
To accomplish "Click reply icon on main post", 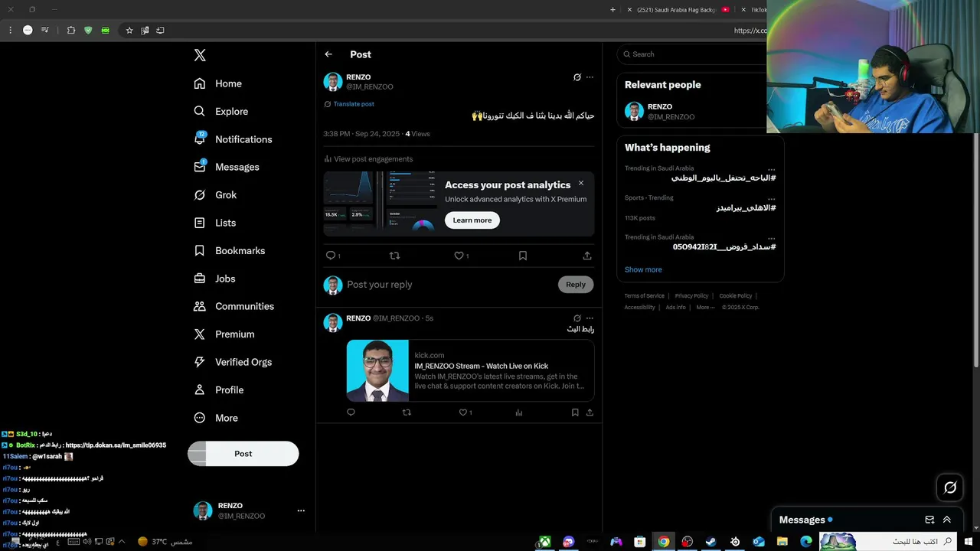I will point(331,256).
